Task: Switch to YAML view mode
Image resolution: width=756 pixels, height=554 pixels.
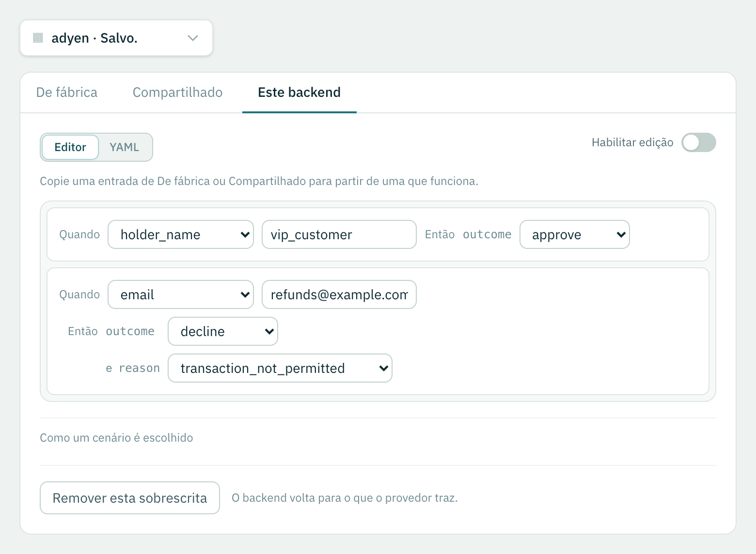Action: tap(125, 147)
